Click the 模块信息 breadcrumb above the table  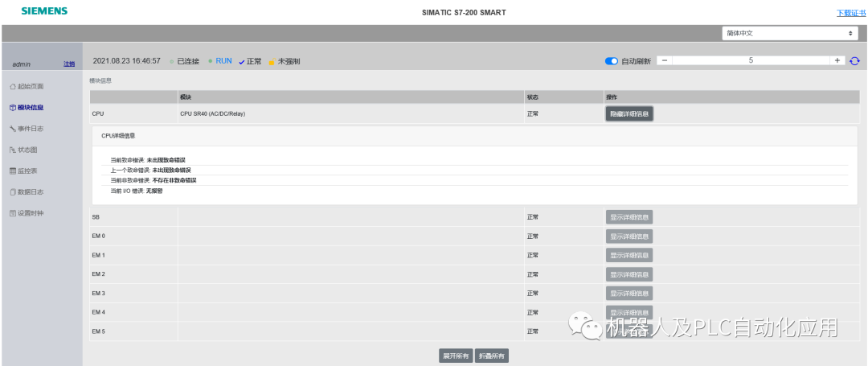tap(100, 80)
